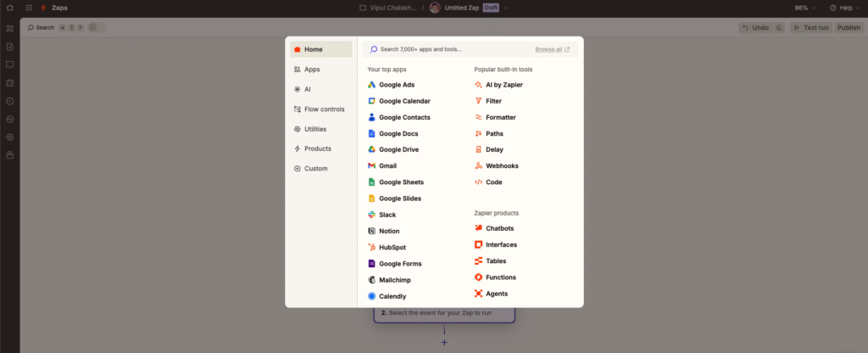The image size is (868, 353).
Task: Select the Google Ads app
Action: pos(391,85)
